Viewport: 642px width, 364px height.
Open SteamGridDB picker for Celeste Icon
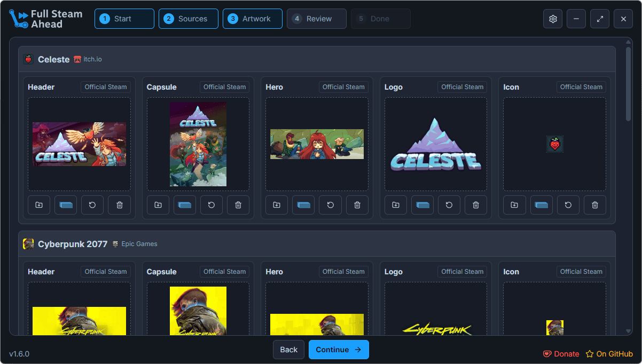pos(542,205)
